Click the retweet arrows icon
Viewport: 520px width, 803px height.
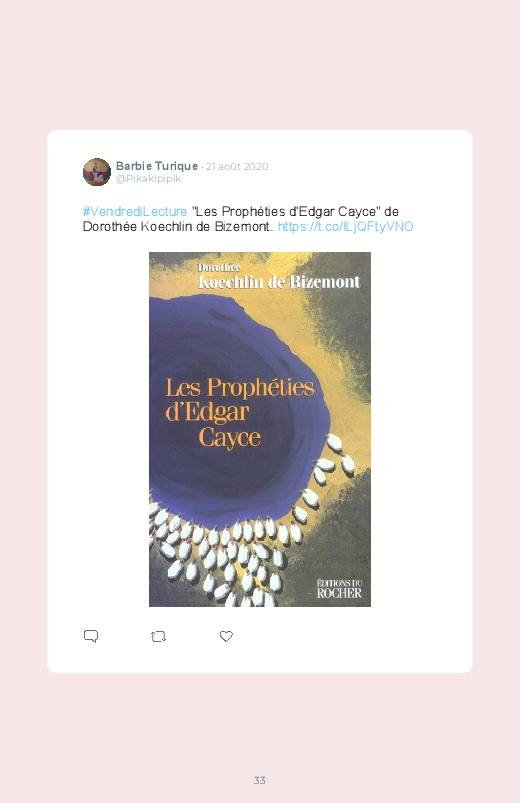point(158,637)
